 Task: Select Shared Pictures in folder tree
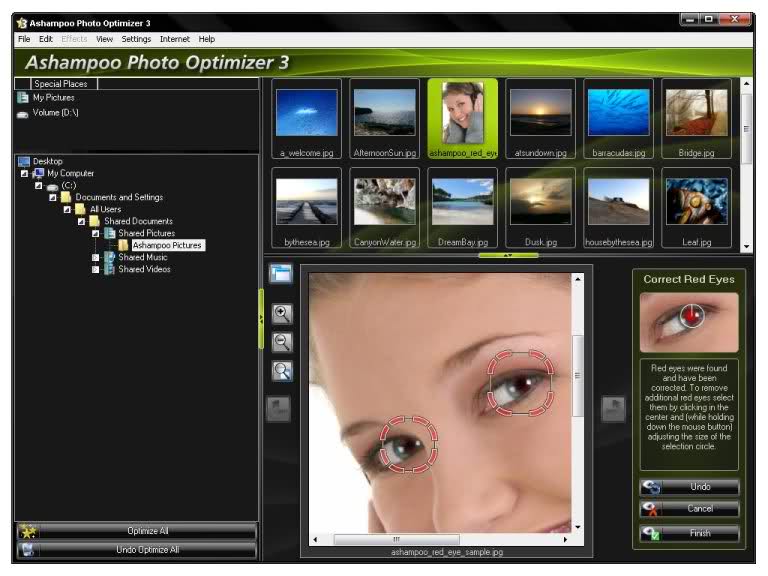[146, 233]
